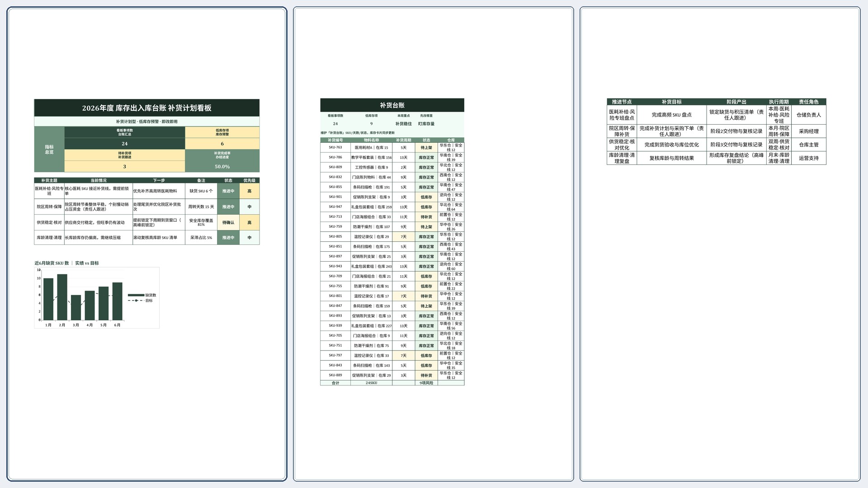The width and height of the screenshot is (868, 488).
Task: Select the '补货稳住' weekly focus value
Action: pos(403,124)
